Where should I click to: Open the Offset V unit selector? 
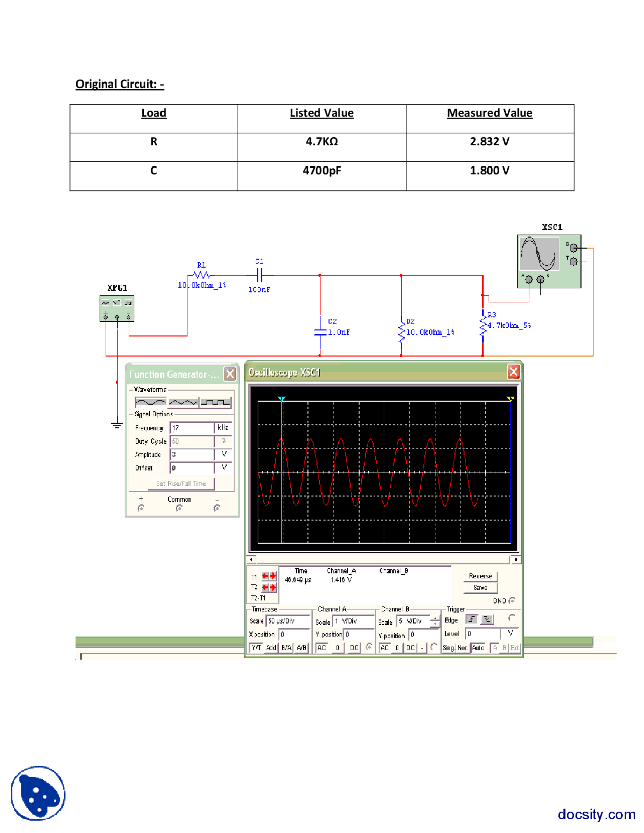click(x=223, y=468)
